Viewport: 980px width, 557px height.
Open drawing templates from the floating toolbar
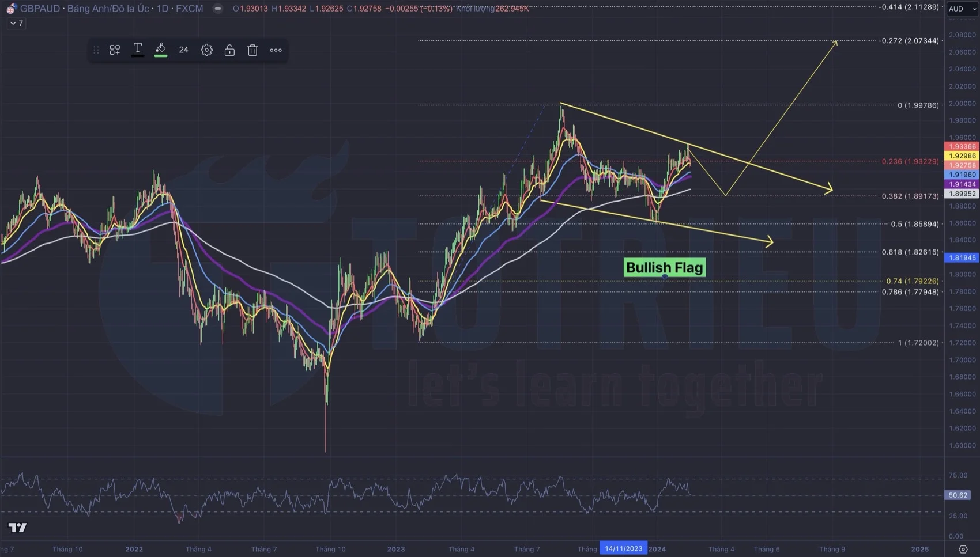coord(115,50)
